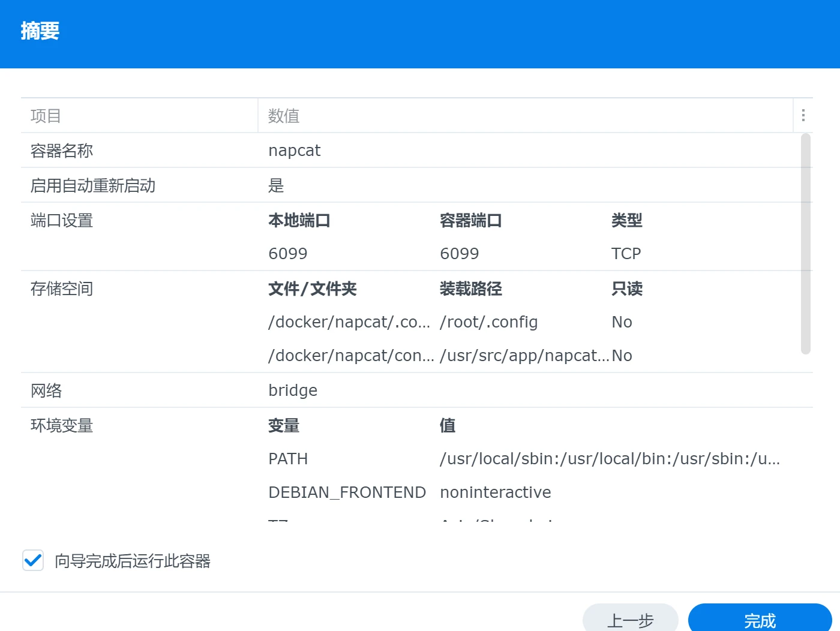Select the DEBIAN_FRONTEND noninteractive value
The width and height of the screenshot is (840, 631).
tap(495, 492)
